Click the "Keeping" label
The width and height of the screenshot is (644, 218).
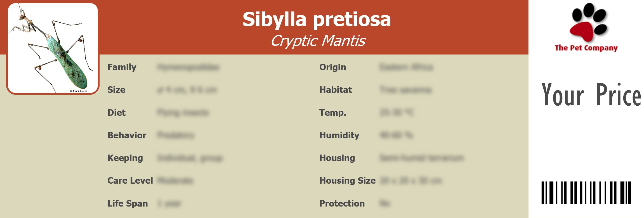pos(125,158)
